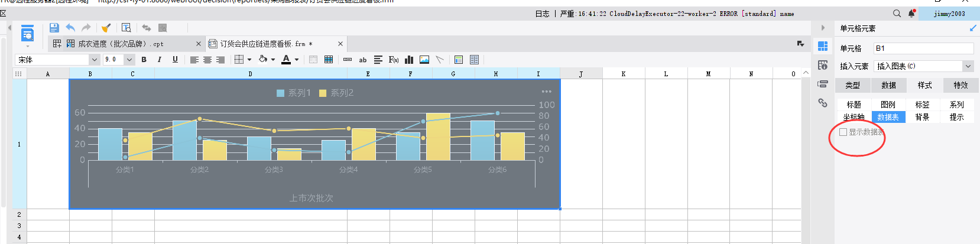Insert chart bar icon in toolbar
Image resolution: width=980 pixels, height=244 pixels.
point(409,60)
